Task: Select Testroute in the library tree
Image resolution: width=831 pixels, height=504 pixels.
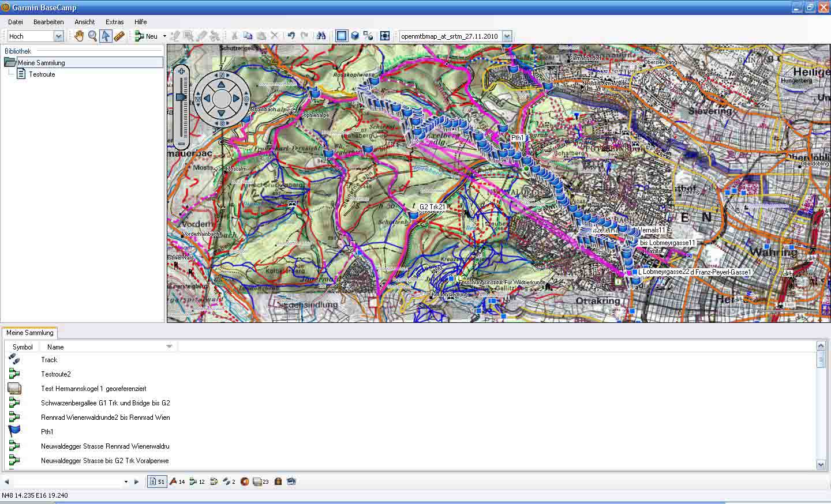Action: tap(42, 74)
